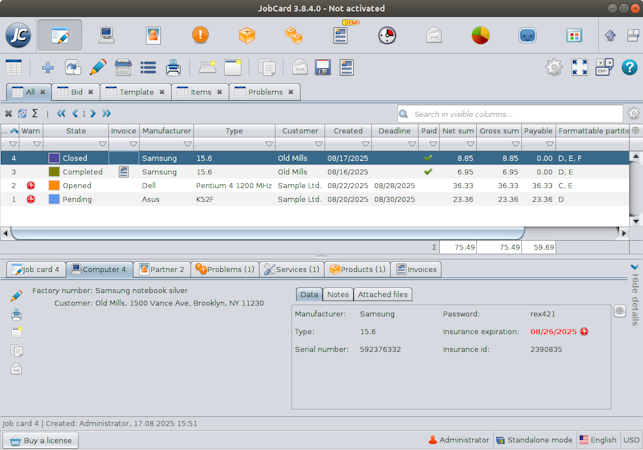Open the Partner 2 details tab
The width and height of the screenshot is (643, 450).
point(162,269)
